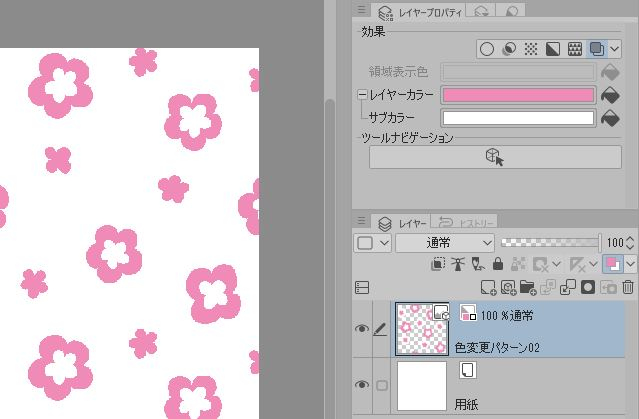Click the layer color indicator beside 100 %通常
Image resolution: width=639 pixels, height=419 pixels.
tap(468, 313)
